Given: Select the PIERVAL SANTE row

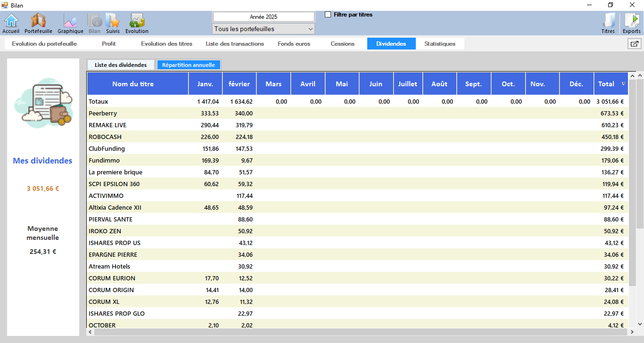Looking at the screenshot, I should (357, 219).
